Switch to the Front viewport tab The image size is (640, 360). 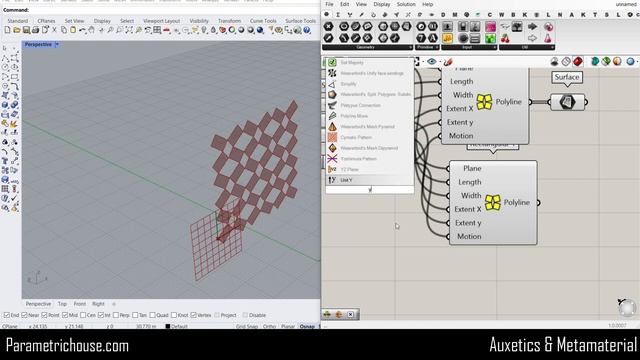(x=80, y=304)
